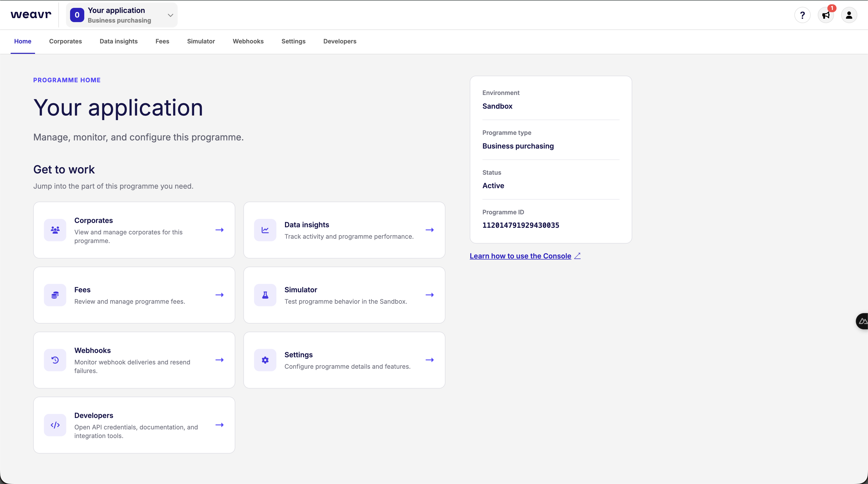Viewport: 868px width, 484px height.
Task: Click the Data insights chart icon
Action: [265, 230]
